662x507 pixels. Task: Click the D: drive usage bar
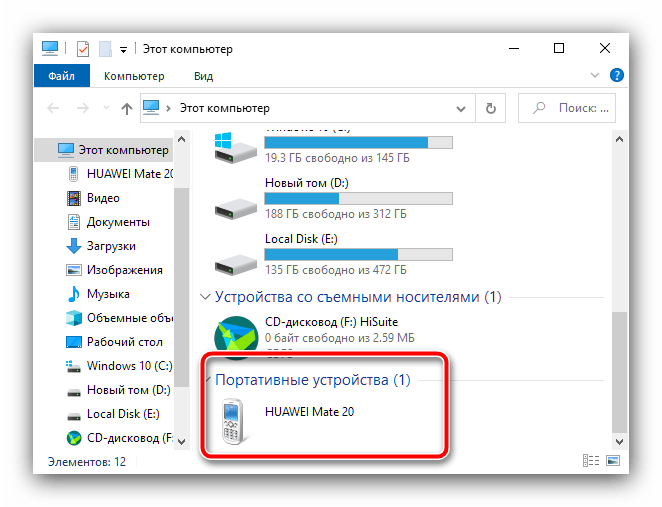pos(358,198)
